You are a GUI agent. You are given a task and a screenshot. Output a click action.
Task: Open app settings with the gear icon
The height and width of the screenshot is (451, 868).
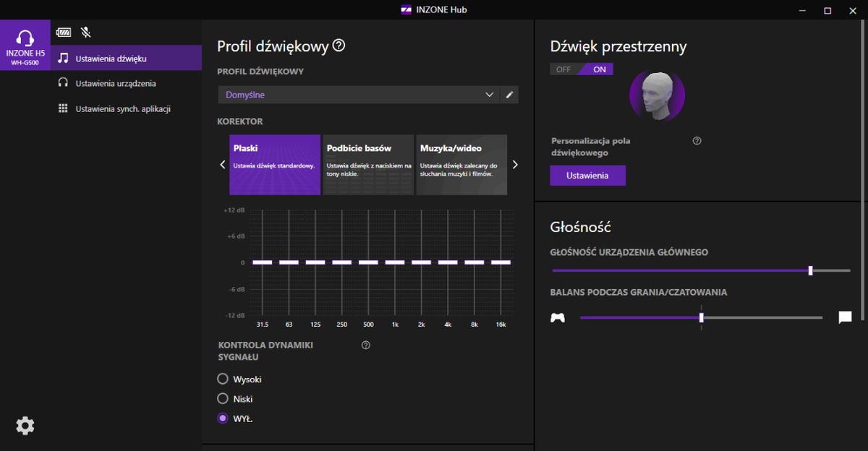point(25,426)
